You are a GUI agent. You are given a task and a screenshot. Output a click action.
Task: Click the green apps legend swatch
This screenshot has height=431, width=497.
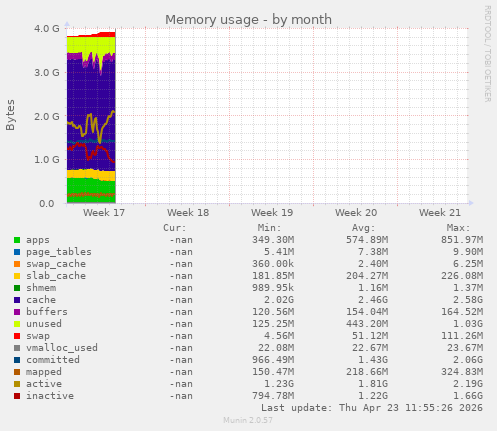17,240
